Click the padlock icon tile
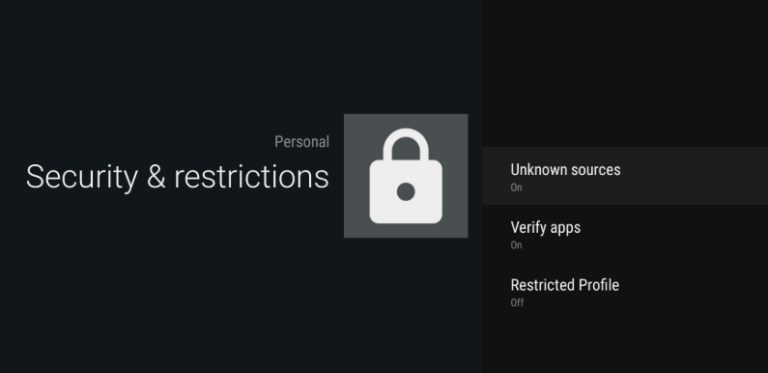The height and width of the screenshot is (373, 768). pyautogui.click(x=406, y=176)
